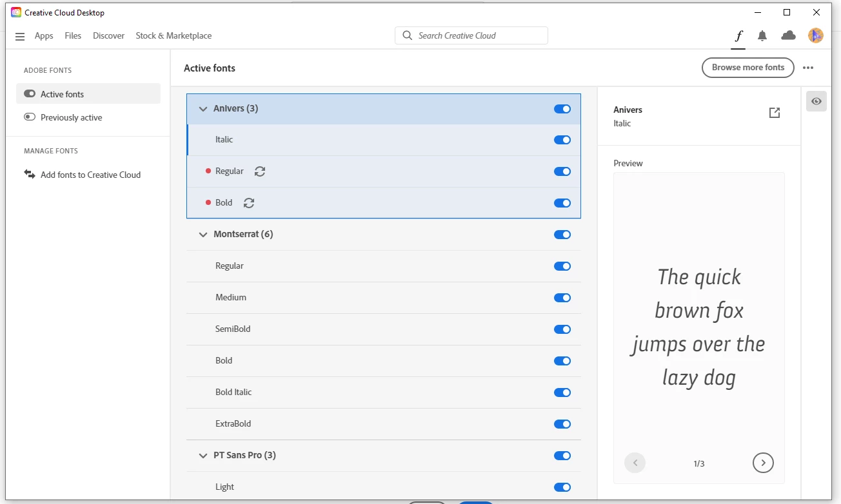Turn off the Montserrat ExtraBold toggle
The height and width of the screenshot is (504, 841).
pos(562,424)
